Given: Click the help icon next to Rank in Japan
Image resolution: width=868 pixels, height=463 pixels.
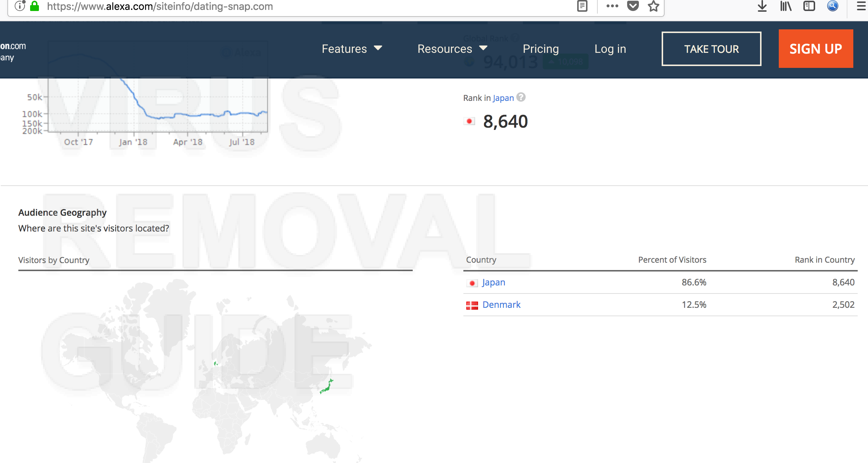Looking at the screenshot, I should coord(521,97).
